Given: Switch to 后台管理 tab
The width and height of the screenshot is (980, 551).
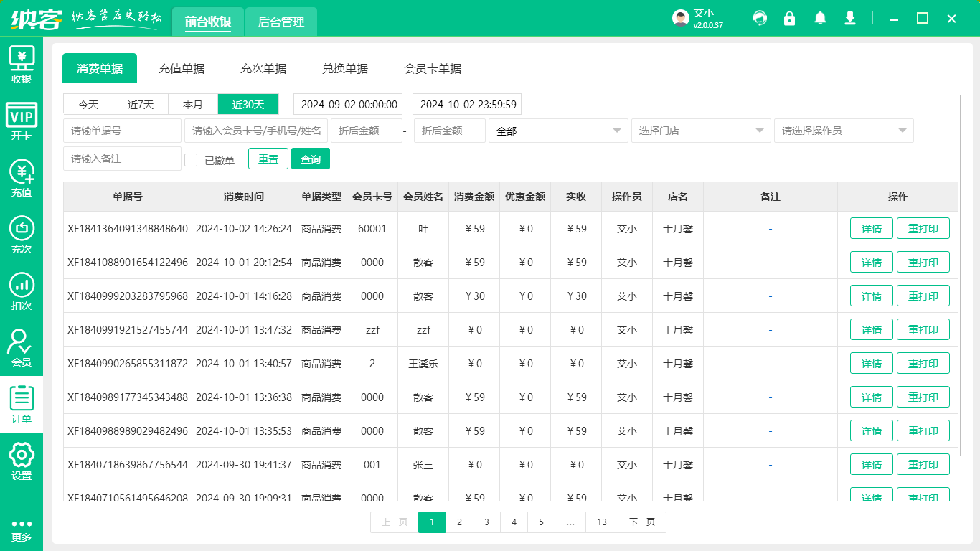Looking at the screenshot, I should click(281, 22).
